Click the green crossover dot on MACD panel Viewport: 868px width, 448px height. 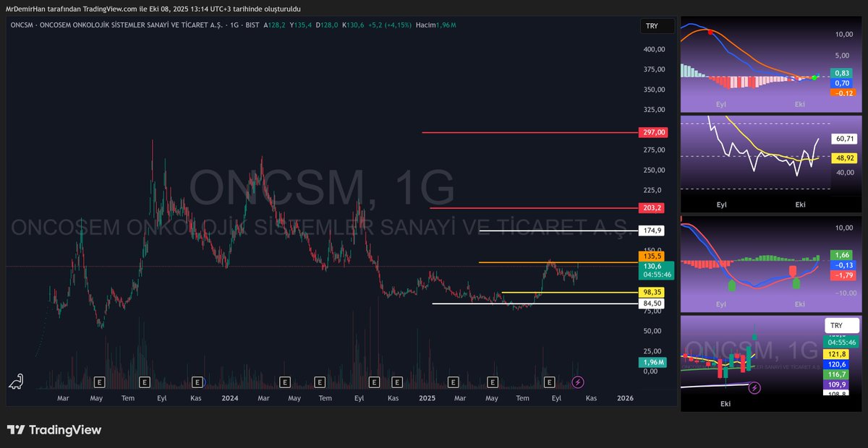point(814,77)
